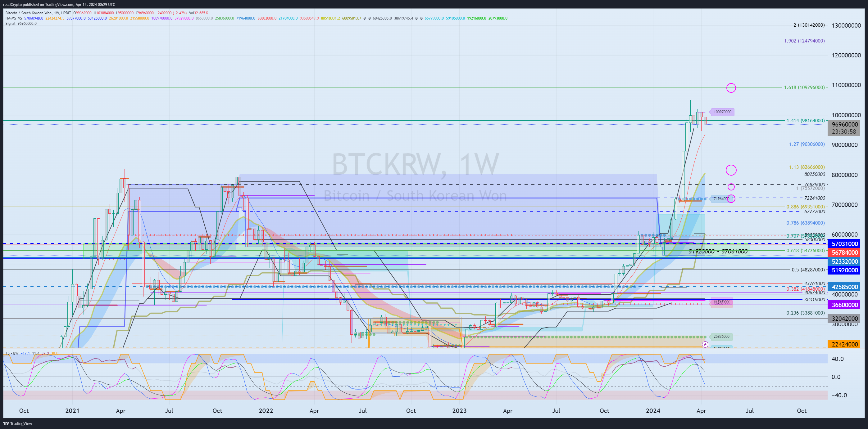Click the magenta circle at the 1.13 level

point(731,170)
